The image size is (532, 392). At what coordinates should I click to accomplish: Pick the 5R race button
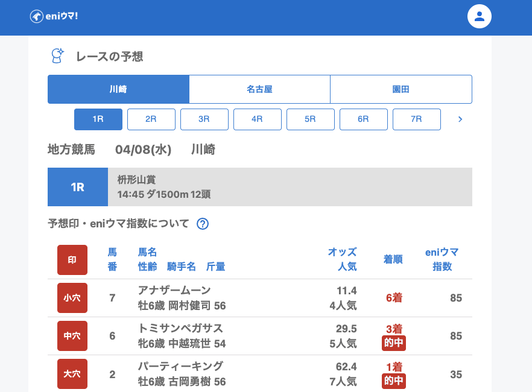coord(311,119)
